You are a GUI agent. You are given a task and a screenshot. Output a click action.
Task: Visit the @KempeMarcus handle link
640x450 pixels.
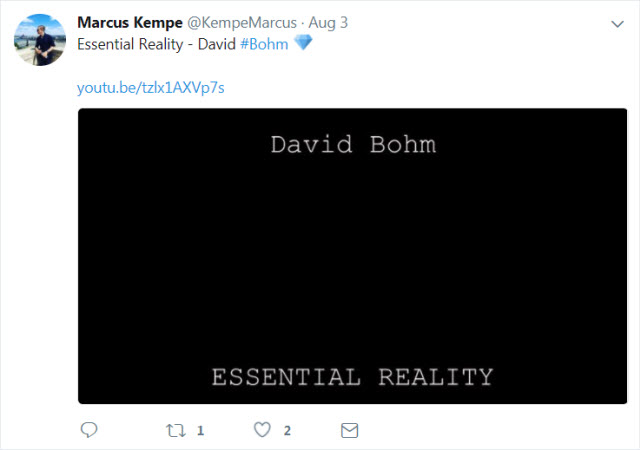point(242,23)
